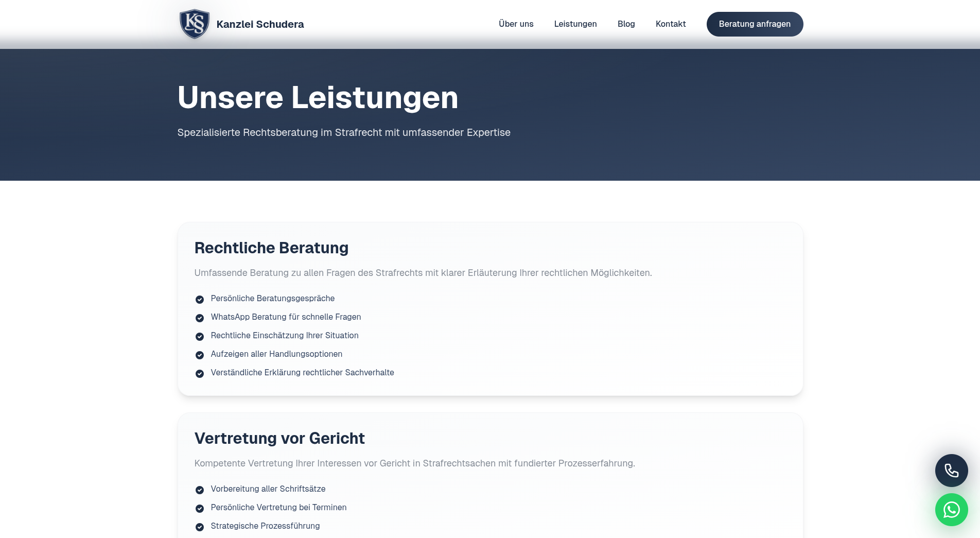Click the checkmark beside Persönliche Vertretung bei Terminen

click(x=200, y=508)
